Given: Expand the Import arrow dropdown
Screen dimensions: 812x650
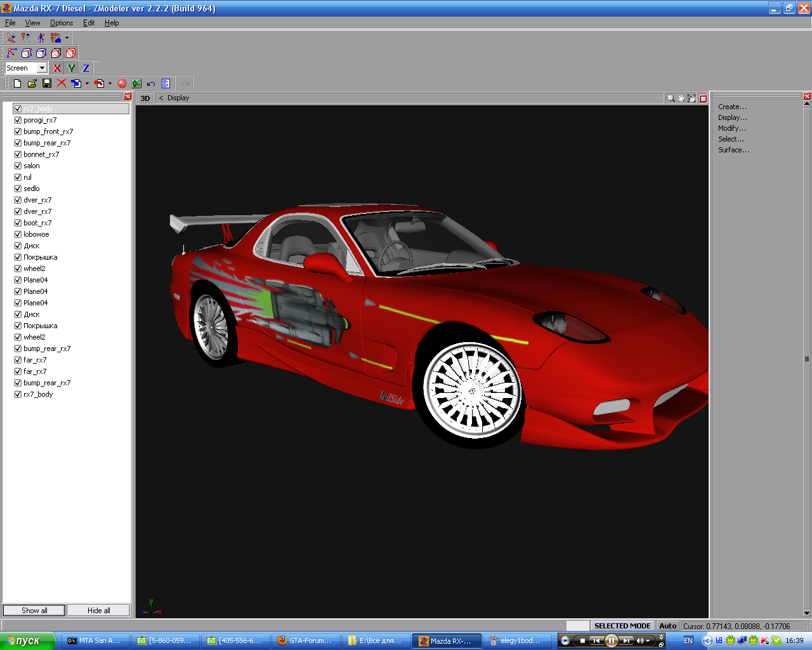Looking at the screenshot, I should pyautogui.click(x=87, y=84).
